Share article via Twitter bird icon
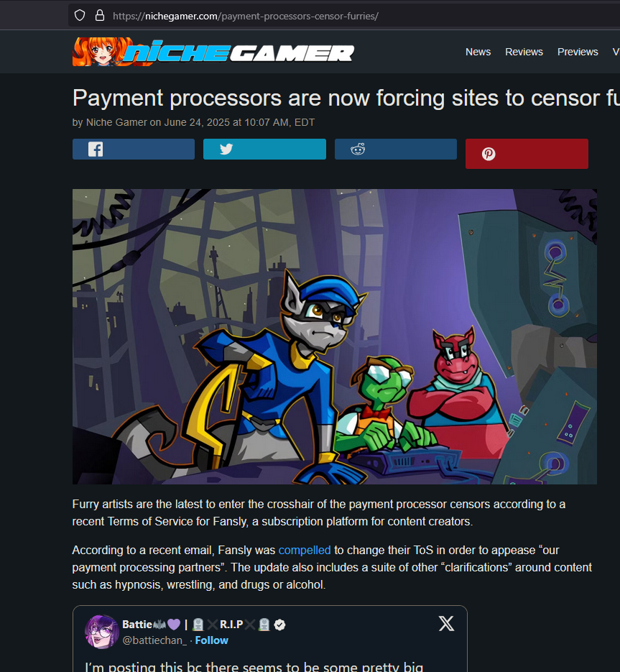Viewport: 620px width, 672px height. tap(226, 149)
